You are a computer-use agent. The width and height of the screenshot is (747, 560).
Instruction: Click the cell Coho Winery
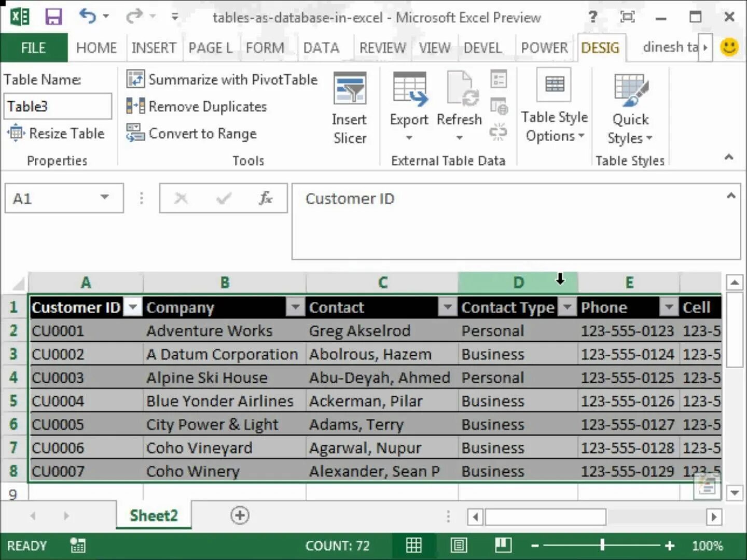coord(224,471)
